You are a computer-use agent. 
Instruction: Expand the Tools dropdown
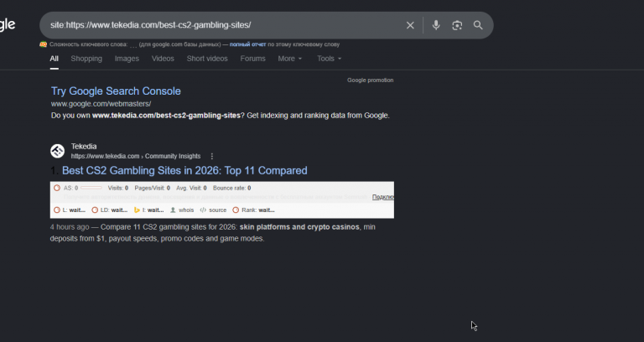pyautogui.click(x=329, y=59)
